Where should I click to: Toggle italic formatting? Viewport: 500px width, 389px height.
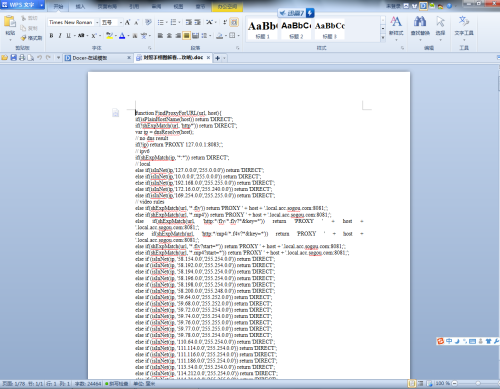(60, 35)
